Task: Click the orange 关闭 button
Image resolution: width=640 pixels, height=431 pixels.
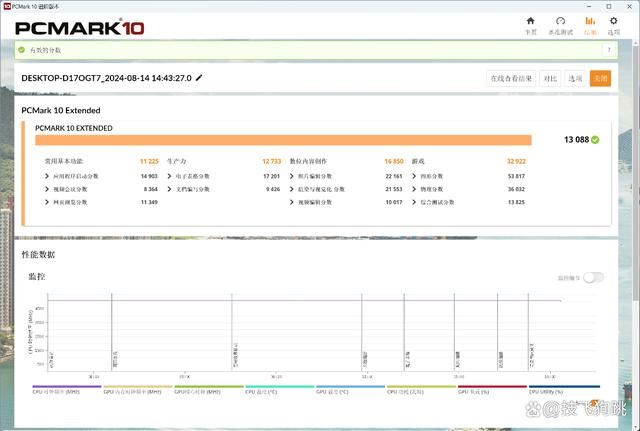Action: click(x=600, y=78)
